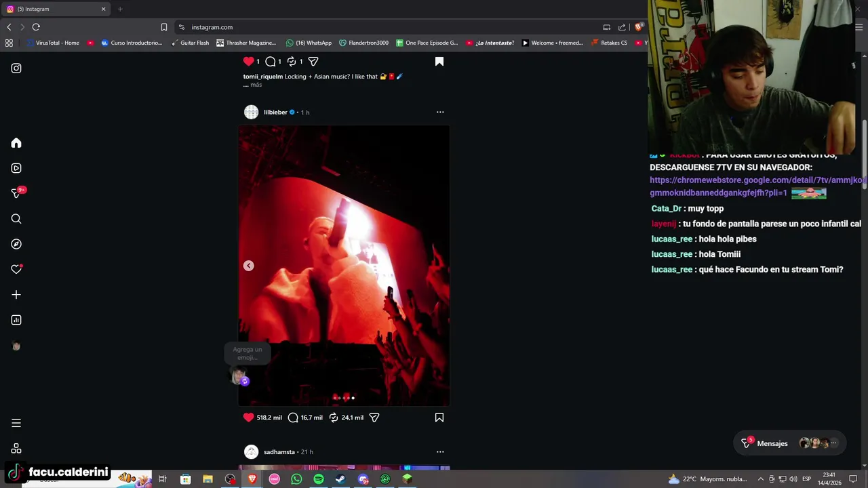Open Instagram home via the logo icon
868x488 pixels.
coord(16,68)
